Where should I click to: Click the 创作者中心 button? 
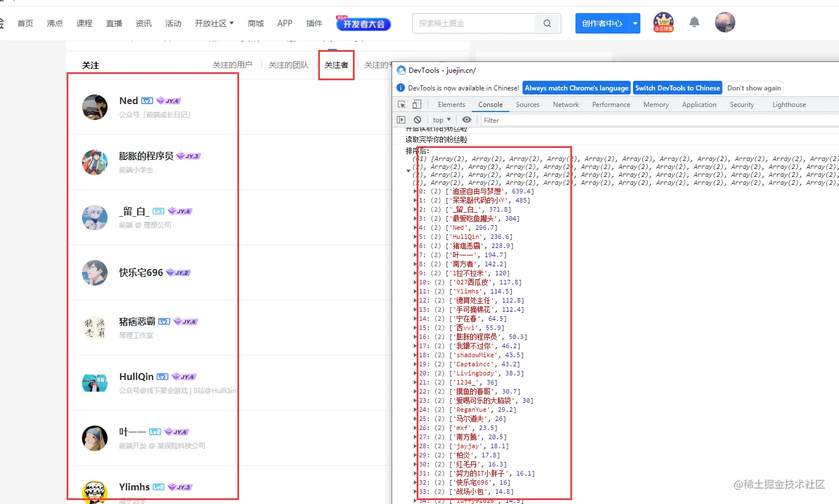(x=602, y=23)
